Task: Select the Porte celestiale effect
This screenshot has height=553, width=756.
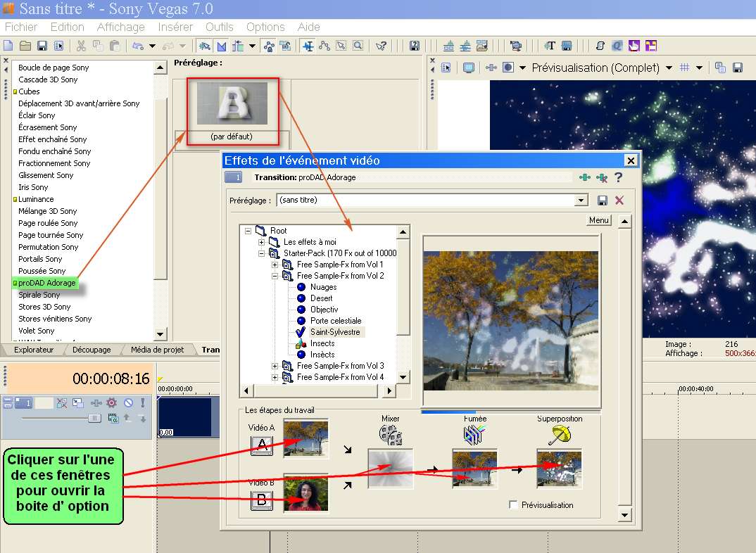Action: [336, 321]
